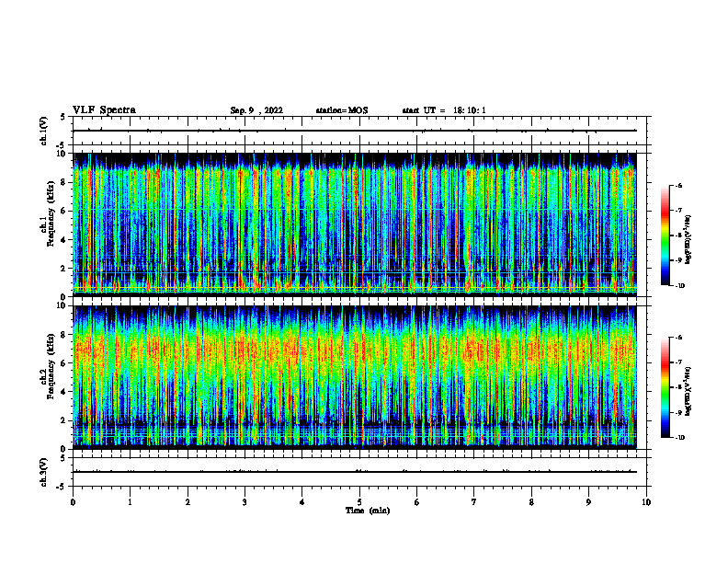The width and height of the screenshot is (728, 563).
Task: Click the ch.1 voltage waveform trace
Action: click(355, 131)
